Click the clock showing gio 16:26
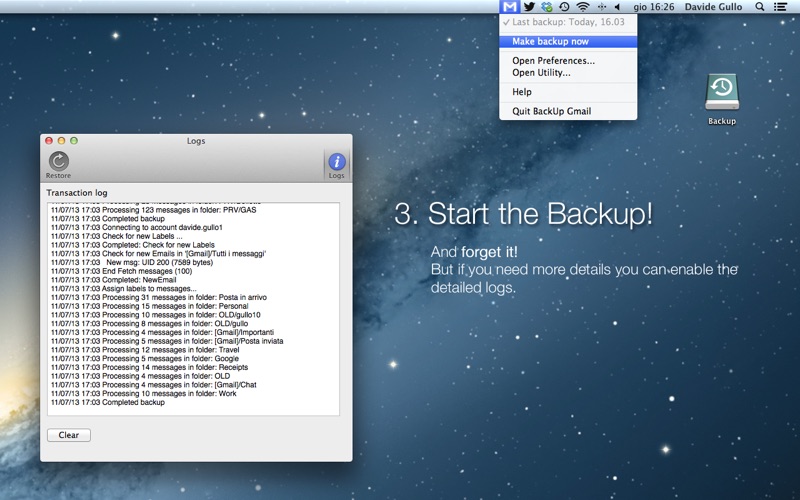The height and width of the screenshot is (500, 800). point(652,7)
